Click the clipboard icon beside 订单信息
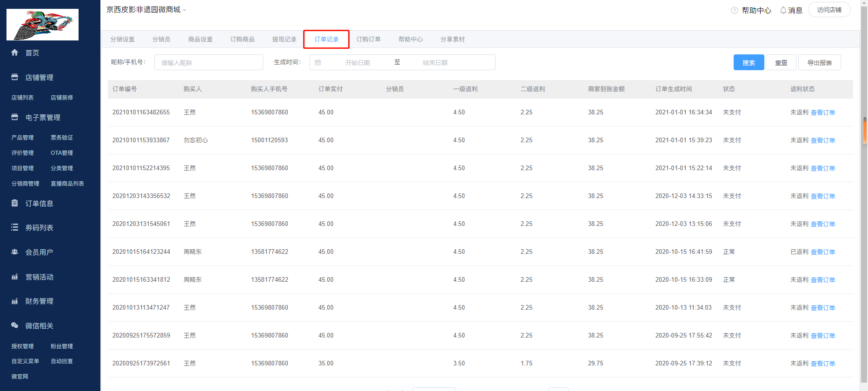Viewport: 868px width, 391px height. [x=15, y=203]
